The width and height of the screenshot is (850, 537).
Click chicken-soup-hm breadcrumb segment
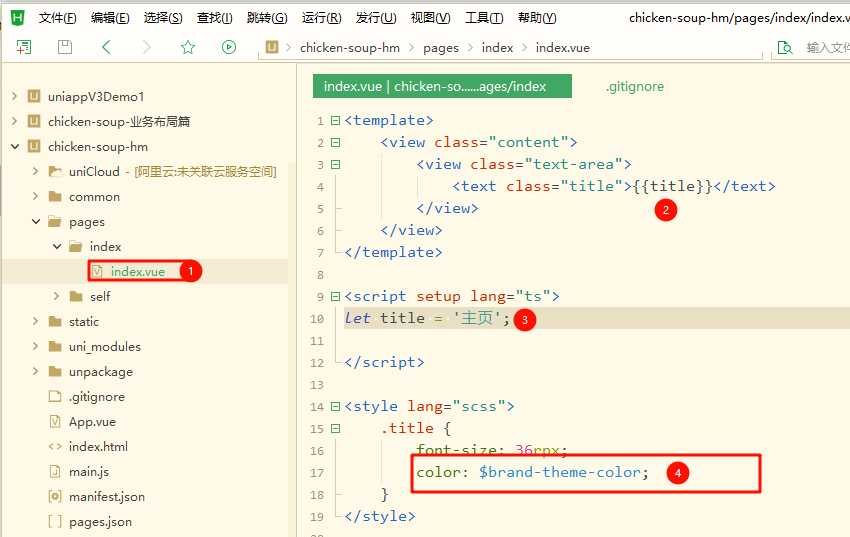tap(350, 48)
